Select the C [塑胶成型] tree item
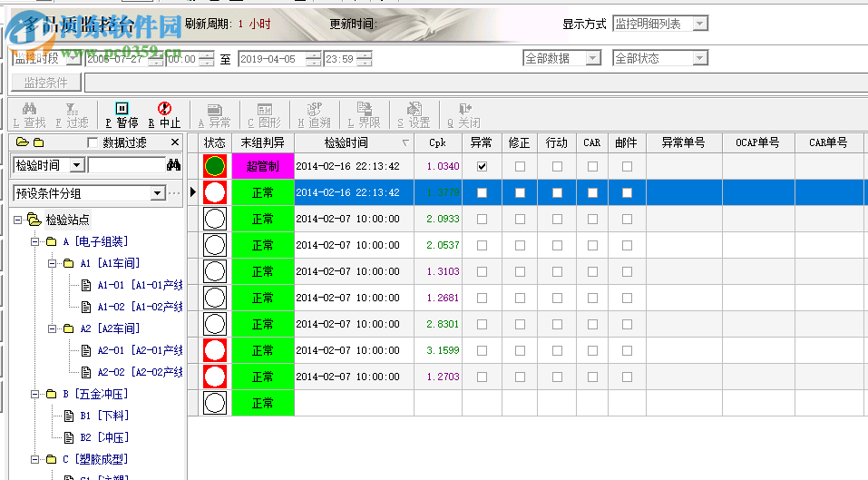This screenshot has width=868, height=480. [94, 459]
